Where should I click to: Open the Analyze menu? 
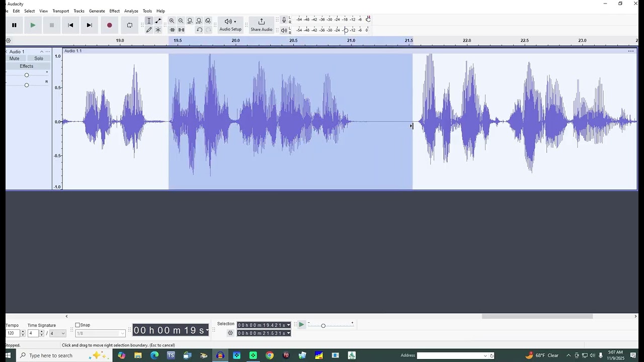(131, 11)
